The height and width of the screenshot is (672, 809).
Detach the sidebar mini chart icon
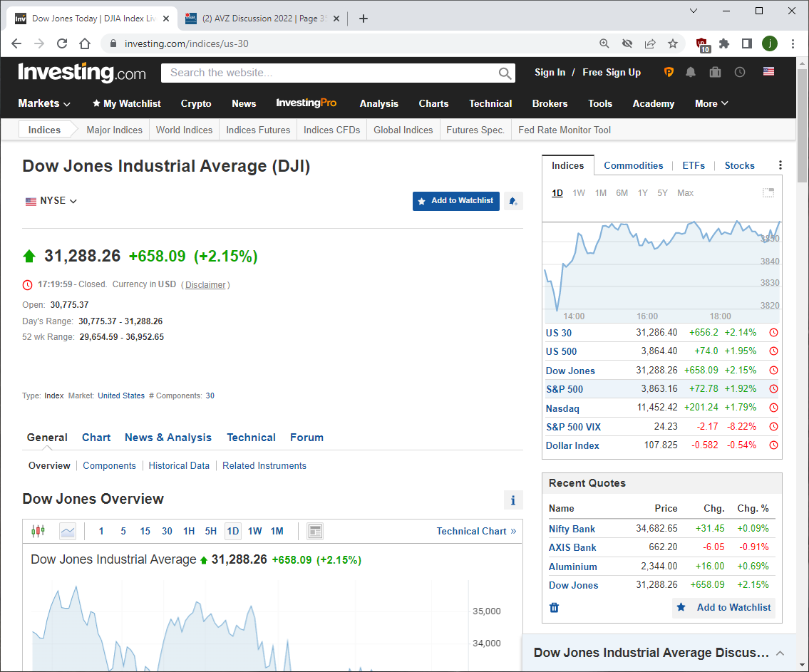click(768, 193)
